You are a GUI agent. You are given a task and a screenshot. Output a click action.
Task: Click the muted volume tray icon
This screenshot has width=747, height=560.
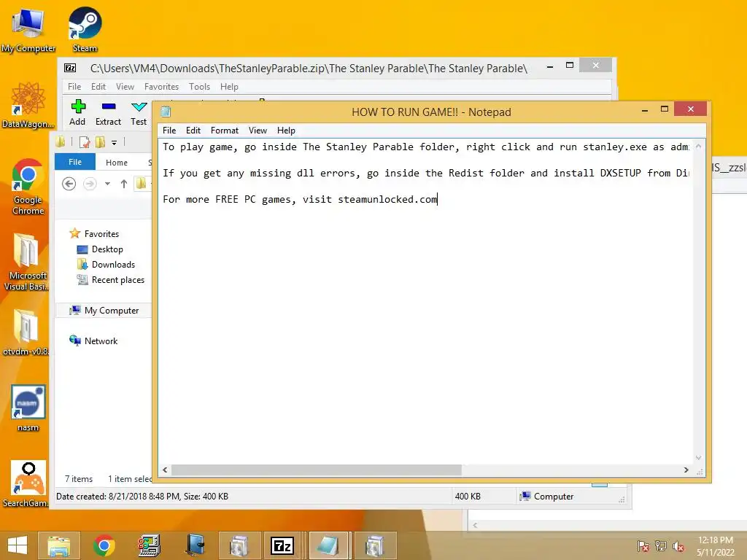click(x=678, y=546)
